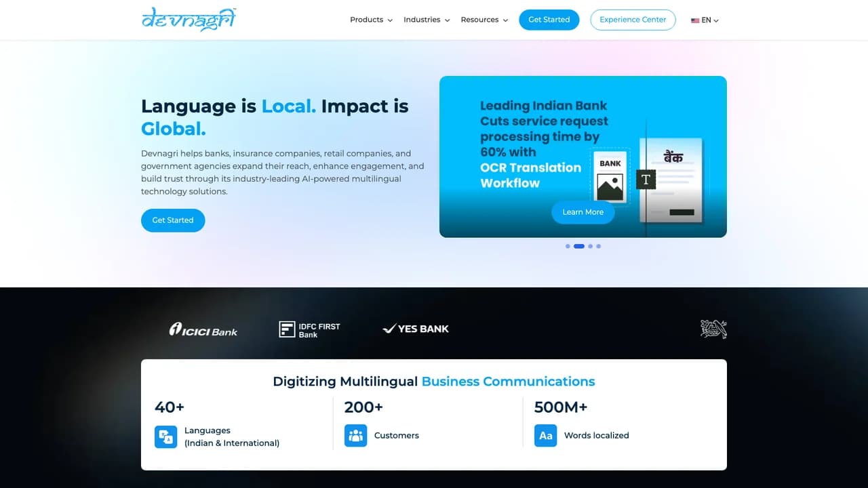This screenshot has width=868, height=488.
Task: Click the US flag icon
Action: click(695, 20)
